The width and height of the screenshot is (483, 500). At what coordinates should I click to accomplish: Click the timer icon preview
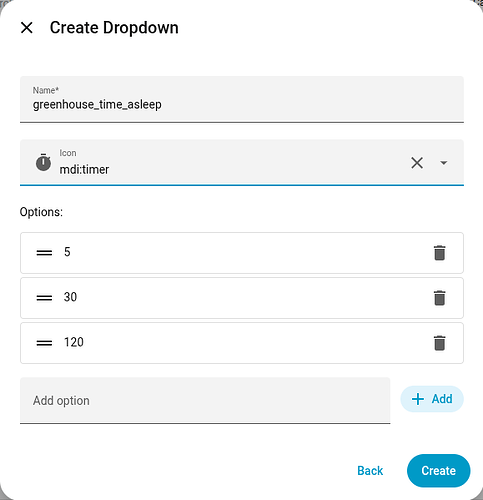[43, 163]
